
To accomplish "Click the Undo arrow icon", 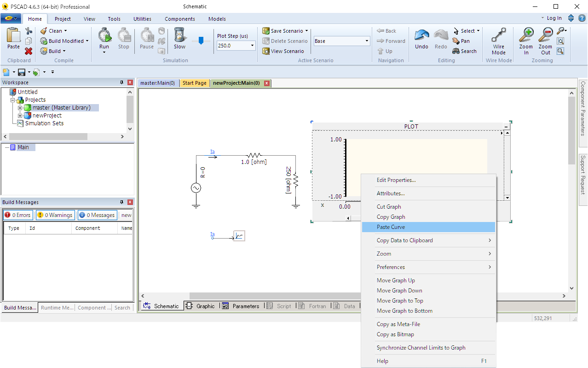I will click(x=421, y=35).
